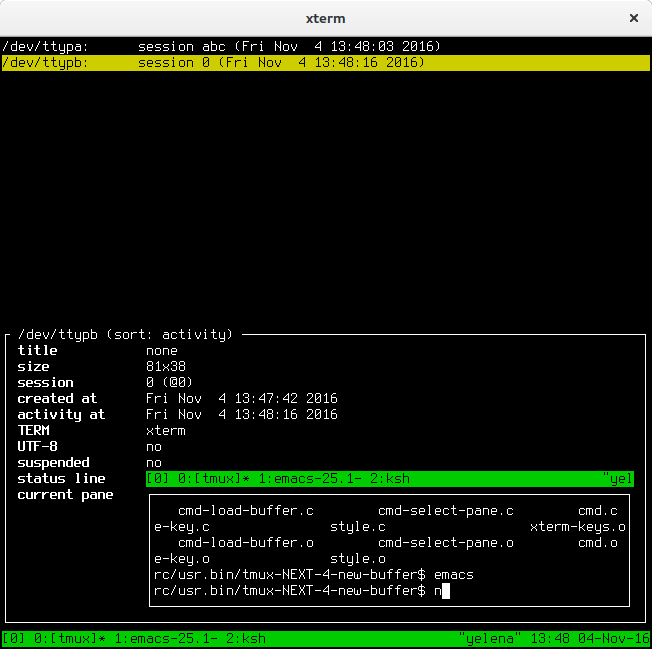Click the size value '81x38'

click(165, 366)
